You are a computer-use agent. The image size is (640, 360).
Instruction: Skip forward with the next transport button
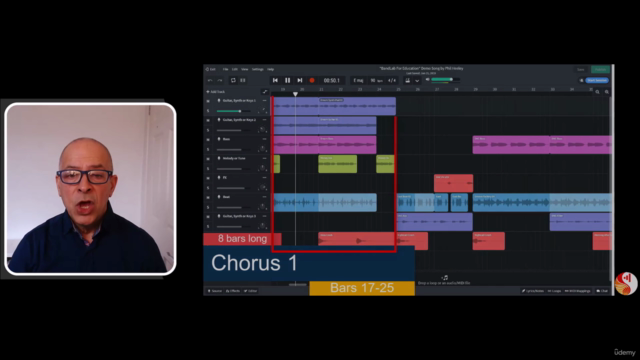point(300,80)
